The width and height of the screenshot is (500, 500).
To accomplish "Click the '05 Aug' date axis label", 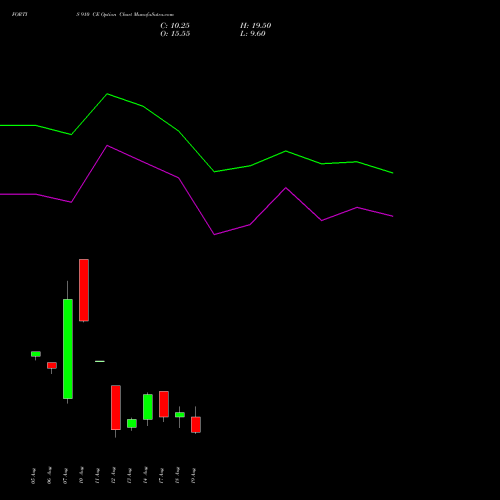I will click(x=33, y=476).
